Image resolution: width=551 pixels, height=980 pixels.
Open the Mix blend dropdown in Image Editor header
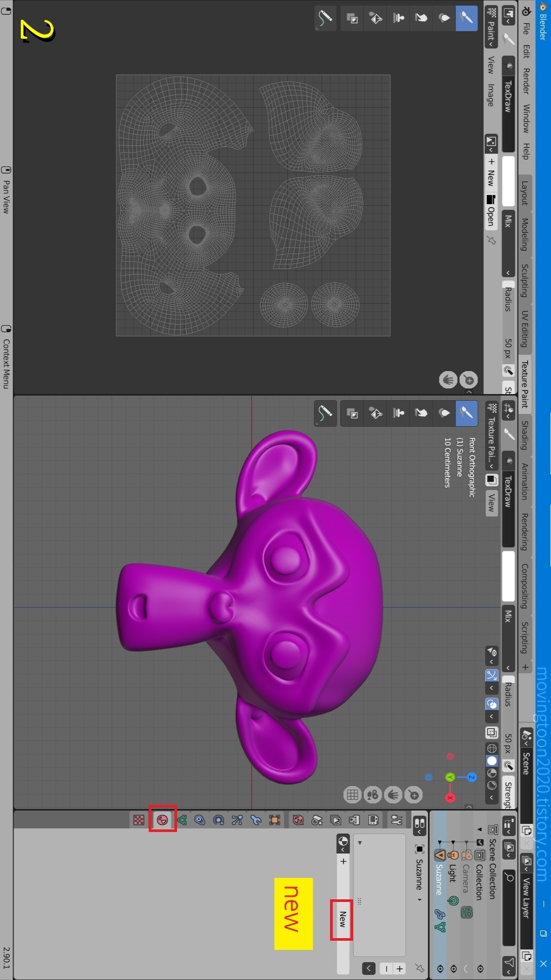[x=508, y=244]
